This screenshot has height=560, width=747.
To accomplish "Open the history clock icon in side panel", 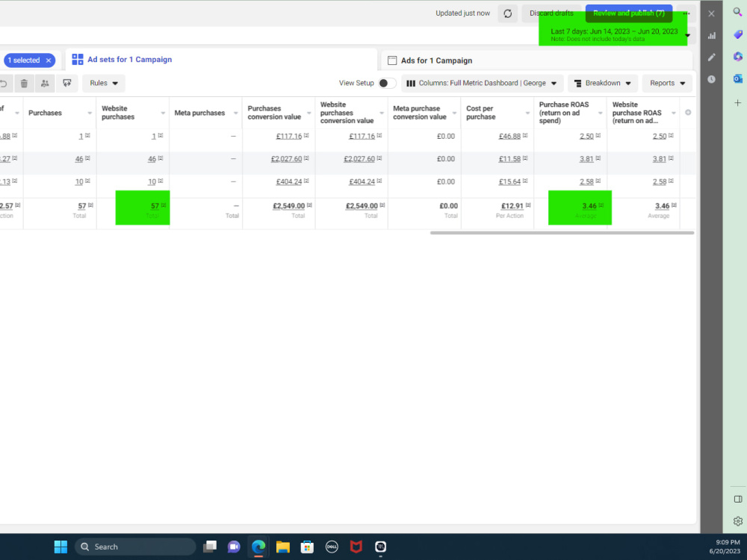I will tap(711, 79).
